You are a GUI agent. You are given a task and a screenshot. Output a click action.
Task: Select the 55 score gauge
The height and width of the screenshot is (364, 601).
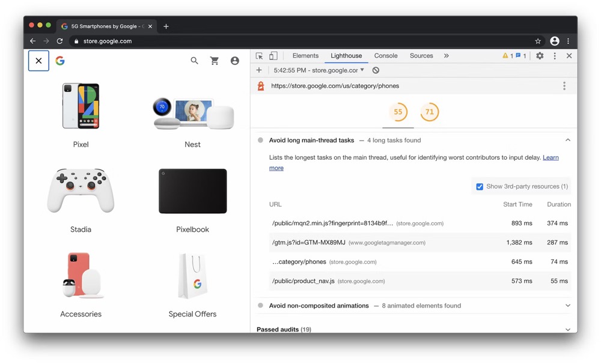398,112
